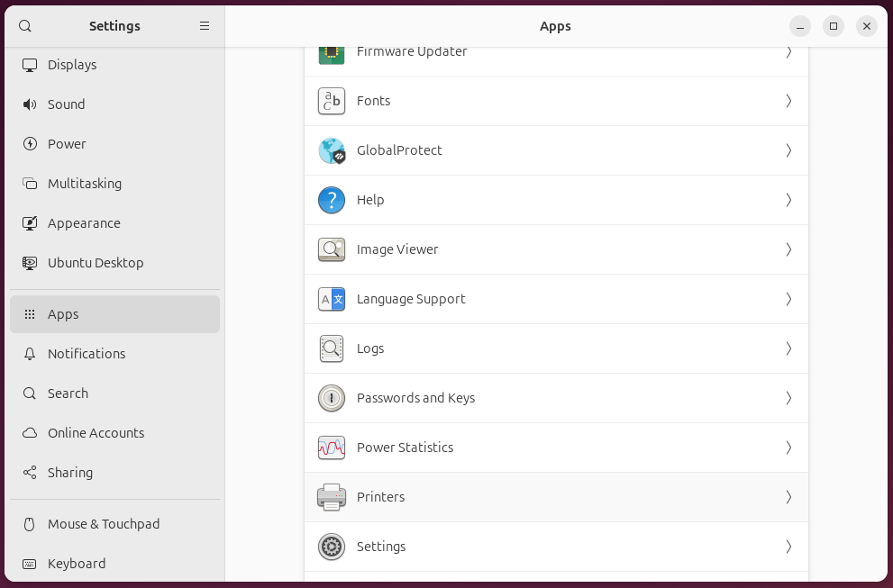
Task: Open the Settings hamburger menu
Action: [205, 26]
